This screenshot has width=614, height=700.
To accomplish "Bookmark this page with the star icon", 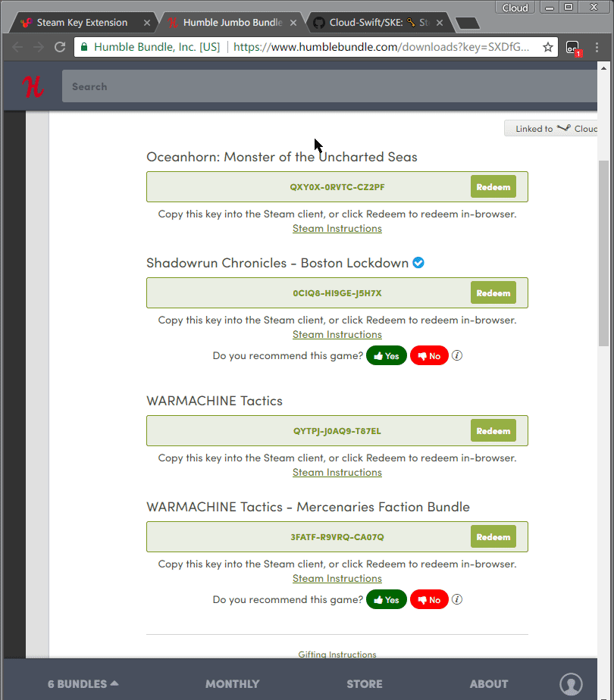I will tap(548, 47).
